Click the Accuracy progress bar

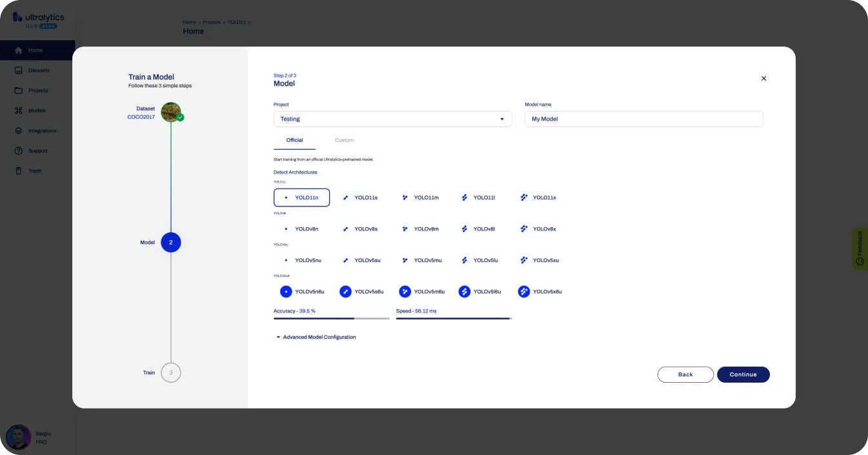[332, 318]
